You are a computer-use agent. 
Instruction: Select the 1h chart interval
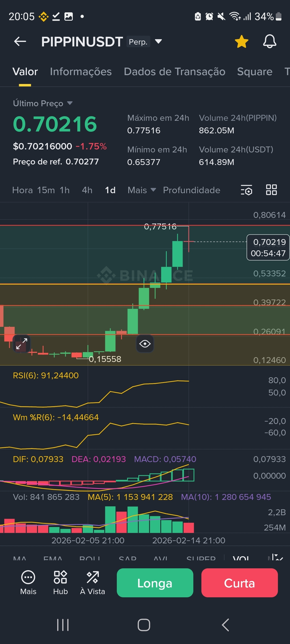coord(65,190)
